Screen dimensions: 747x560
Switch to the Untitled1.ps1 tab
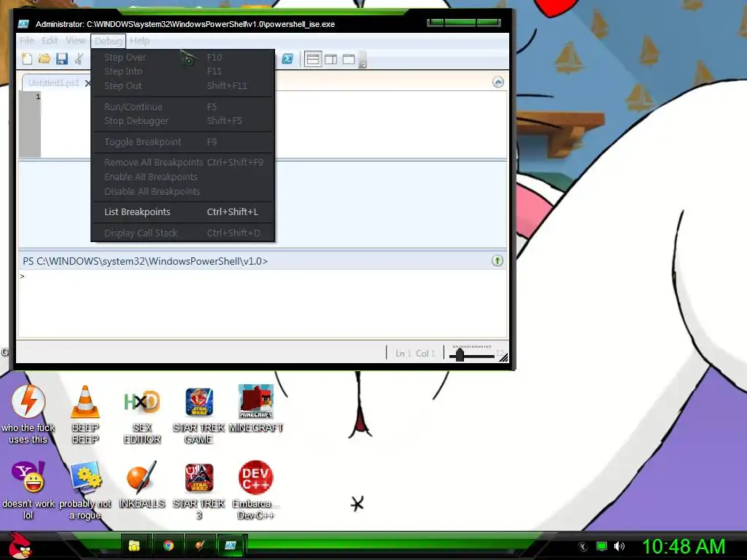pyautogui.click(x=53, y=83)
